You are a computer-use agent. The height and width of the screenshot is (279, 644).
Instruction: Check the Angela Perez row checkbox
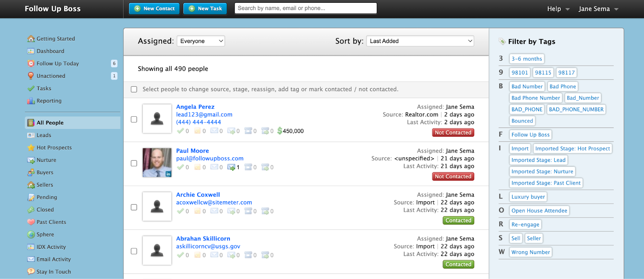point(134,120)
